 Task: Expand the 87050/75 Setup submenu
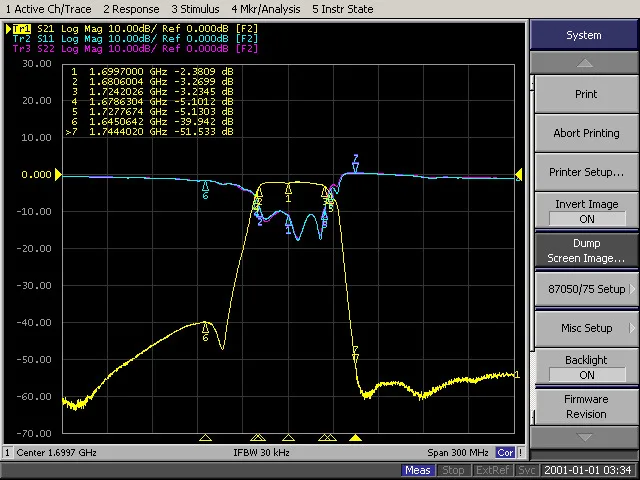click(586, 289)
